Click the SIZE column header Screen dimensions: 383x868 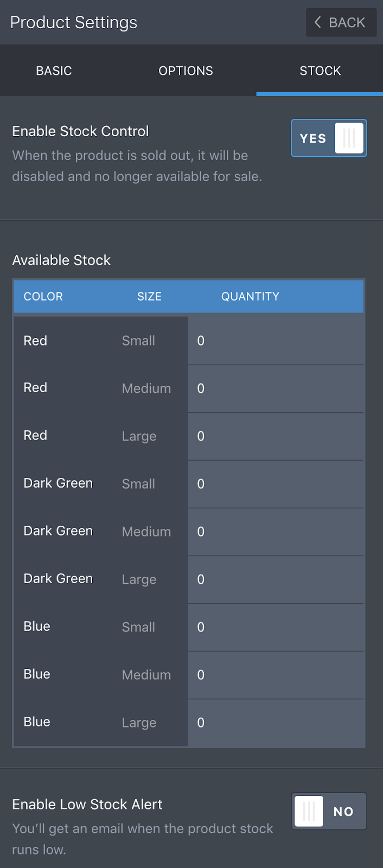(x=149, y=296)
